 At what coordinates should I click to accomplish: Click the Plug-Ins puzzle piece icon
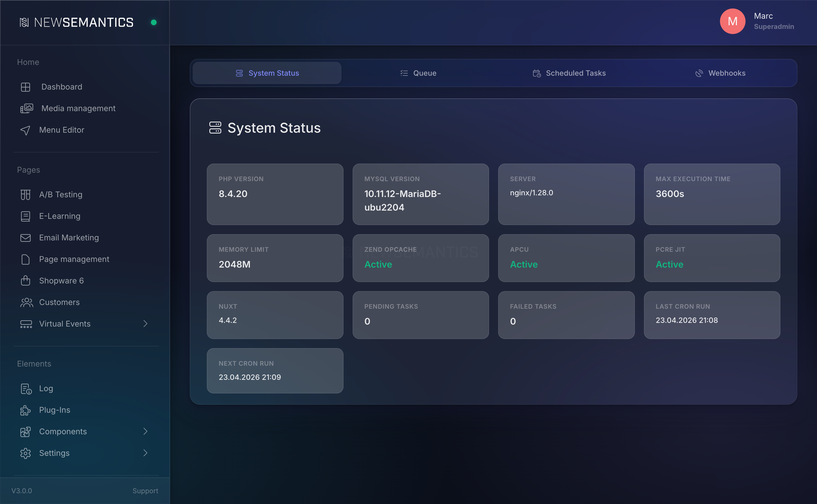click(x=25, y=410)
